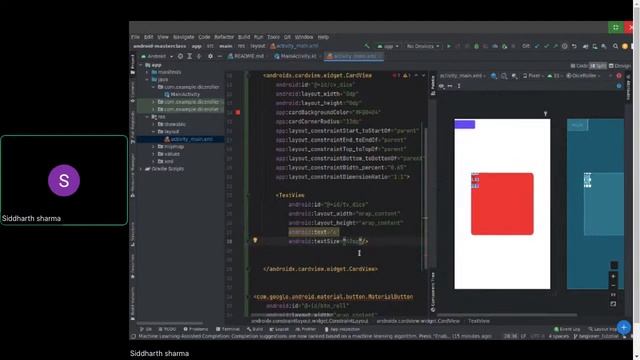Click the Git update project arrow icon

point(537,47)
